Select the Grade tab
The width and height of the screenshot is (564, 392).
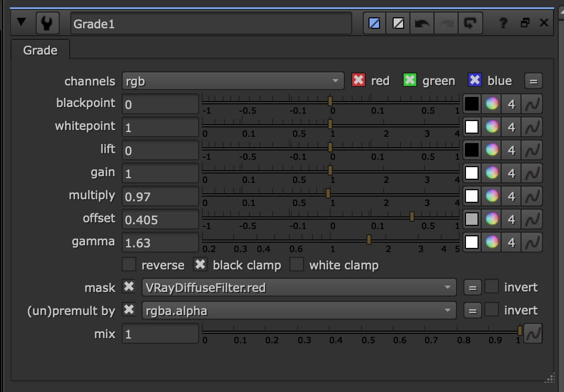[x=40, y=51]
